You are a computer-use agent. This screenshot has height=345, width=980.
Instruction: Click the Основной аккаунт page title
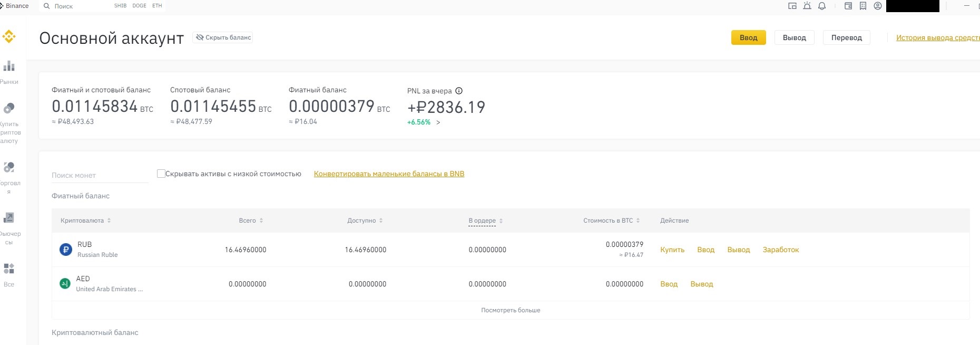pyautogui.click(x=112, y=38)
